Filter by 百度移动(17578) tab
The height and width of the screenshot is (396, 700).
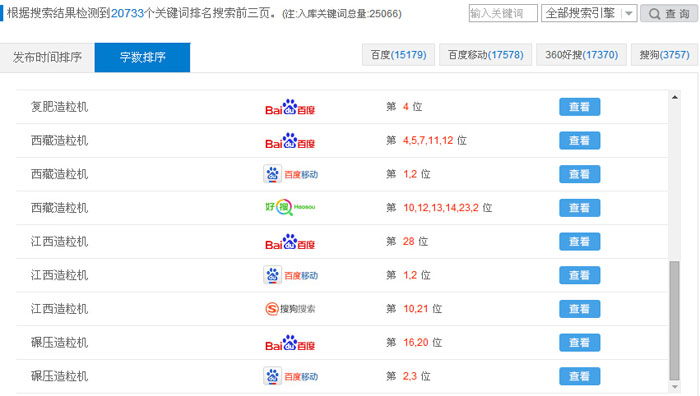[486, 54]
